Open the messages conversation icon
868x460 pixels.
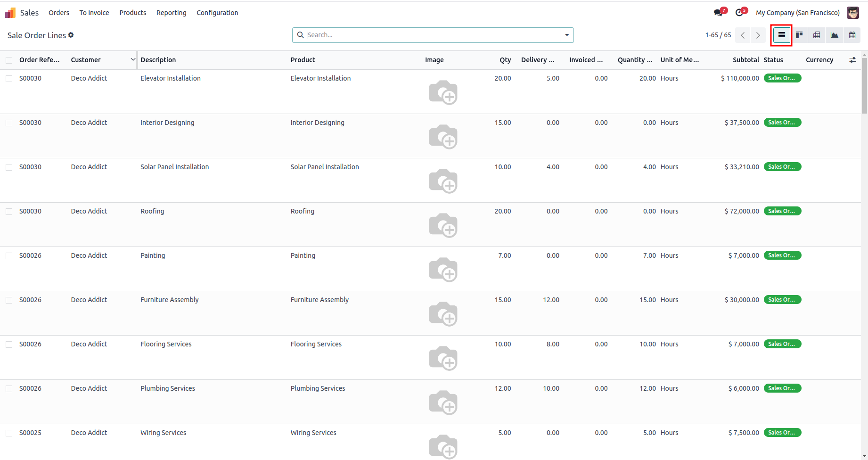tap(718, 13)
